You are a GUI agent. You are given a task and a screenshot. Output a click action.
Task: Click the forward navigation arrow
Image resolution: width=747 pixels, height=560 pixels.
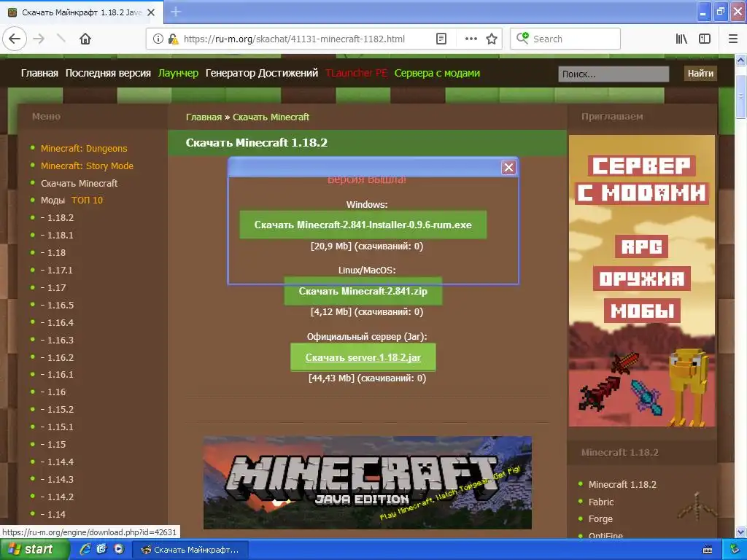(39, 39)
